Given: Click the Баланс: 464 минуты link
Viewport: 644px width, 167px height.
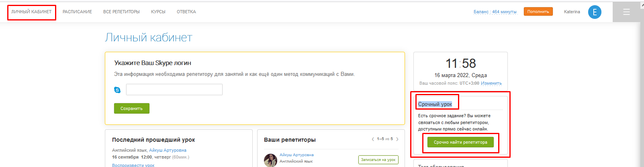Looking at the screenshot, I should point(495,12).
